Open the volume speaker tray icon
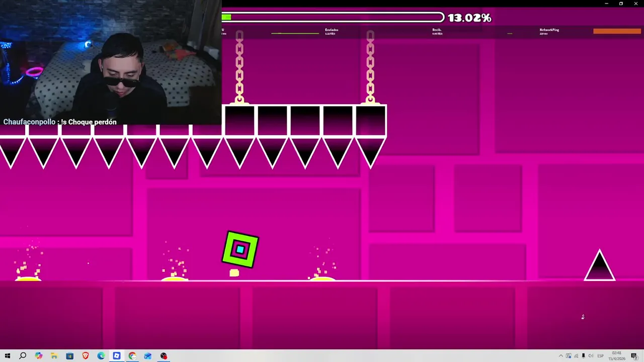The width and height of the screenshot is (644, 362). click(591, 356)
